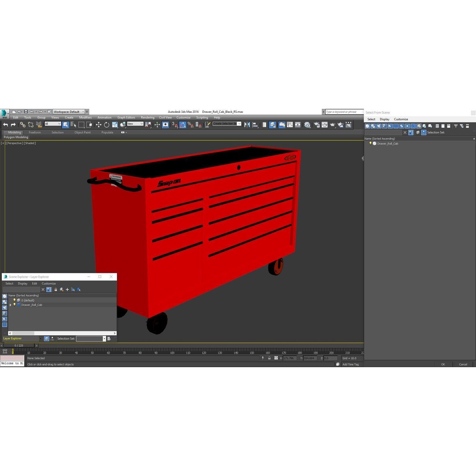Toggle Window/Crossing selection mode

[x=89, y=124]
